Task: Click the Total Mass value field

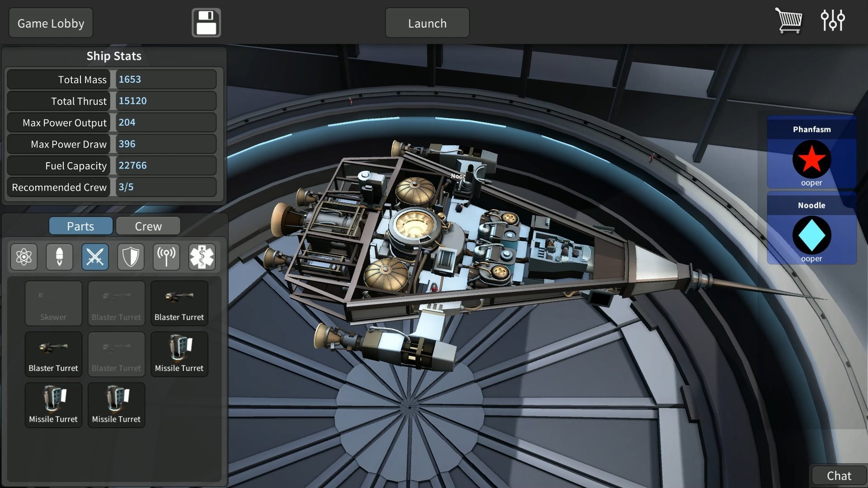Action: tap(165, 80)
